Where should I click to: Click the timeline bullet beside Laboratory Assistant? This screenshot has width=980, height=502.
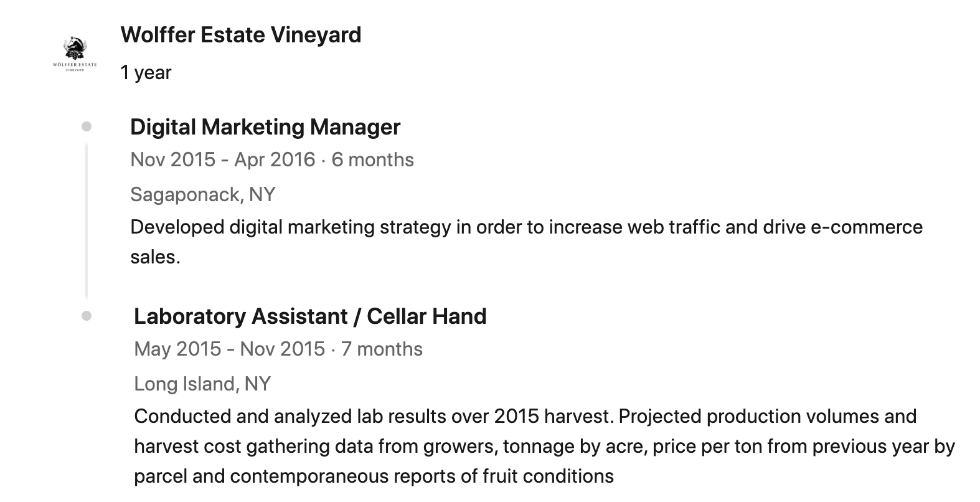(x=87, y=316)
